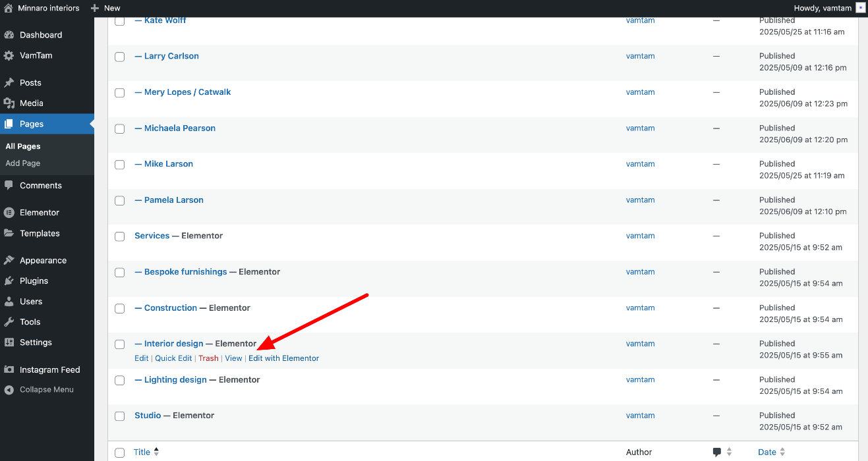The width and height of the screenshot is (868, 461).
Task: Tick the checkbox for Larry Carlson
Action: click(x=120, y=57)
